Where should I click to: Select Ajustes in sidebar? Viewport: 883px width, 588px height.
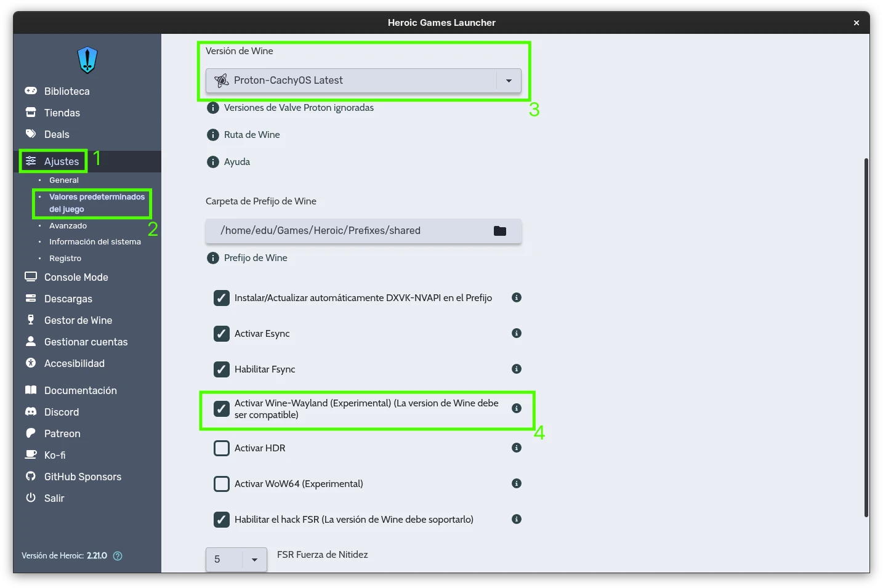point(62,161)
